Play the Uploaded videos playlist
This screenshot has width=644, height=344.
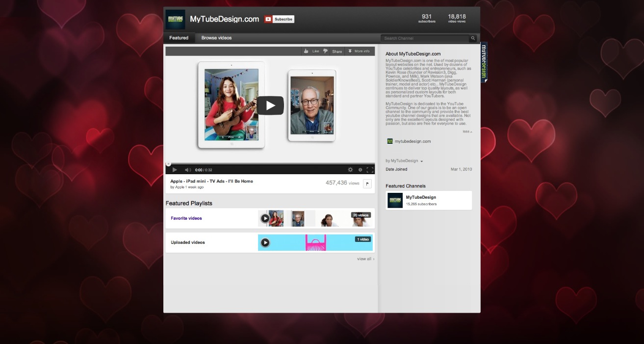click(x=265, y=242)
